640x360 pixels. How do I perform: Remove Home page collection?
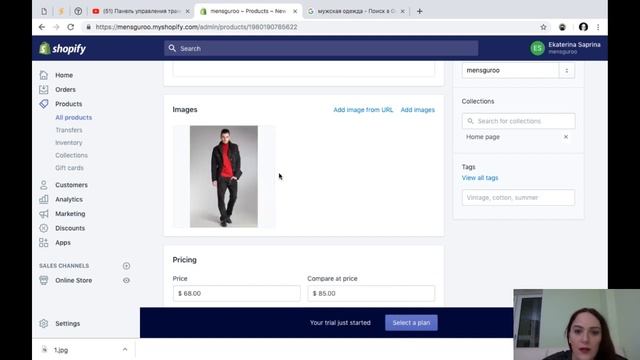[566, 137]
